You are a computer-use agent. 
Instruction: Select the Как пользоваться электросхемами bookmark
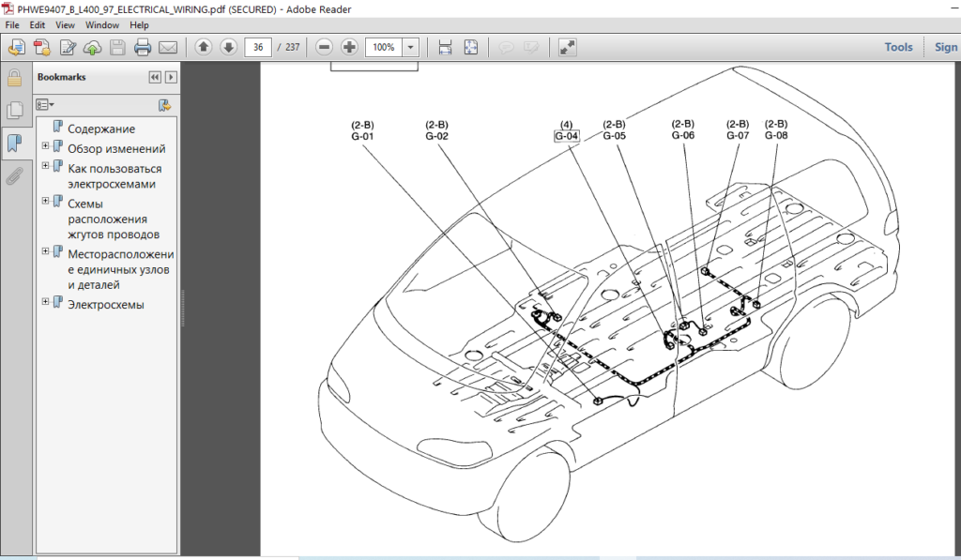114,176
